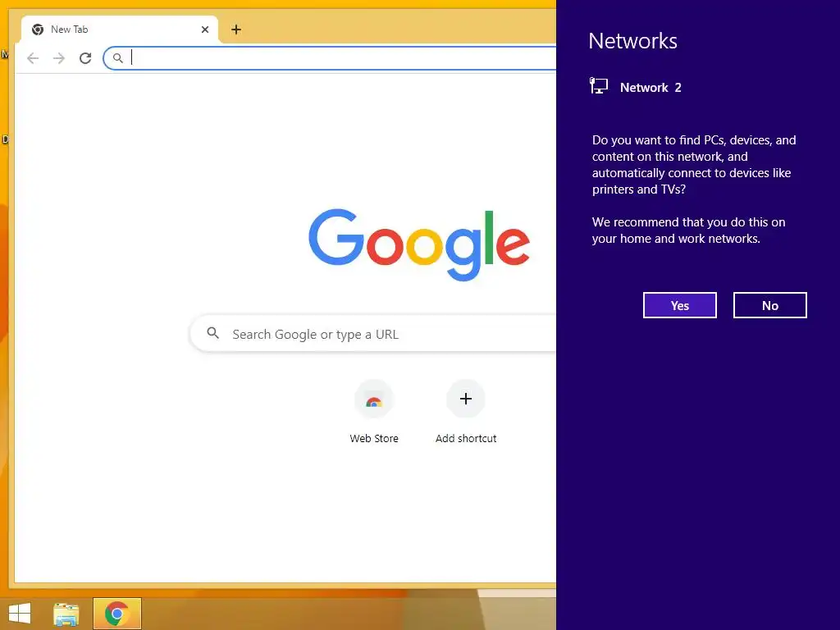Screen dimensions: 840x630
Task: Click the Google search box
Action: click(373, 334)
